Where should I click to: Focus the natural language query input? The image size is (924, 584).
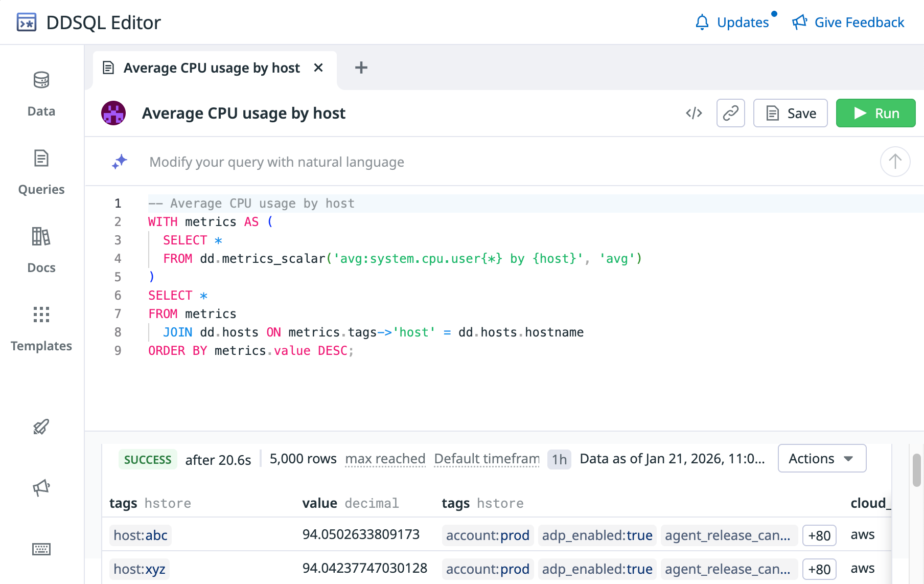460,162
